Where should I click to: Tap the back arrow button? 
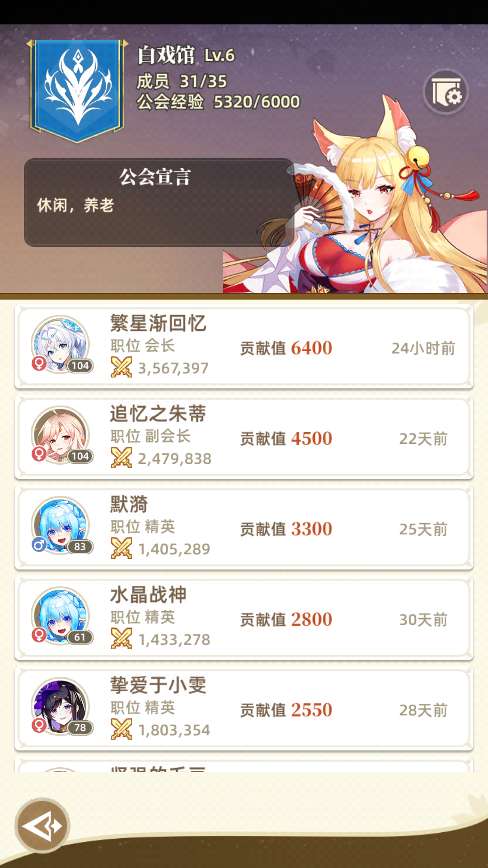tap(42, 826)
